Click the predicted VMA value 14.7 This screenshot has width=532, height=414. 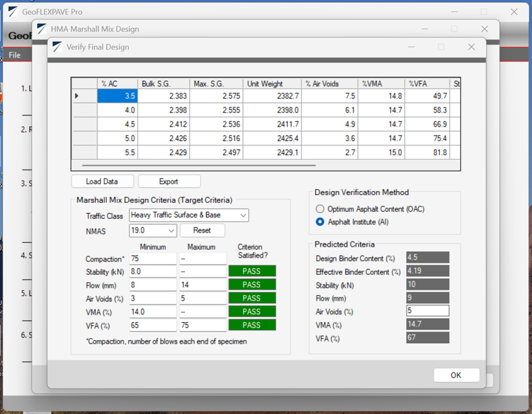[x=427, y=324]
